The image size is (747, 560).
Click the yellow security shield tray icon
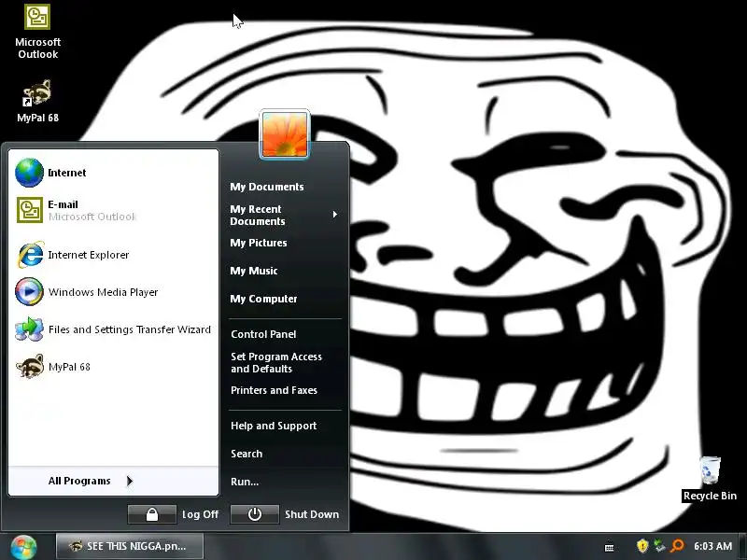coord(642,546)
